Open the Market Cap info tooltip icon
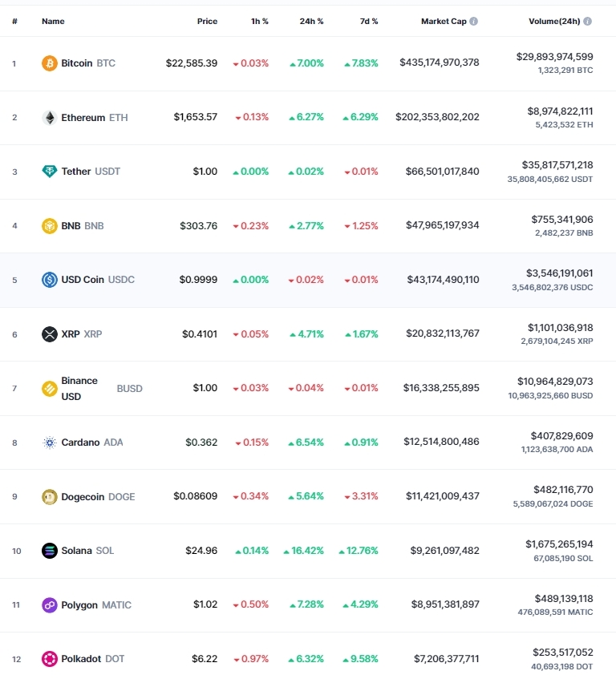 pyautogui.click(x=474, y=21)
